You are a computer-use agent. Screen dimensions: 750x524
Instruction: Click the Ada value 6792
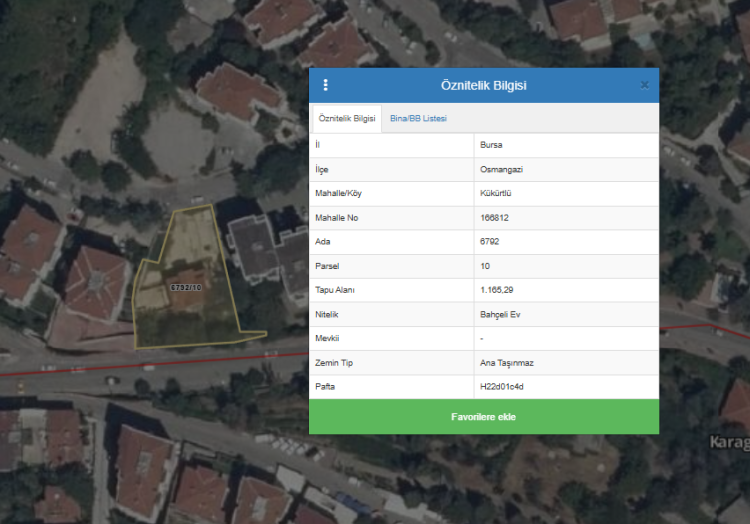489,242
